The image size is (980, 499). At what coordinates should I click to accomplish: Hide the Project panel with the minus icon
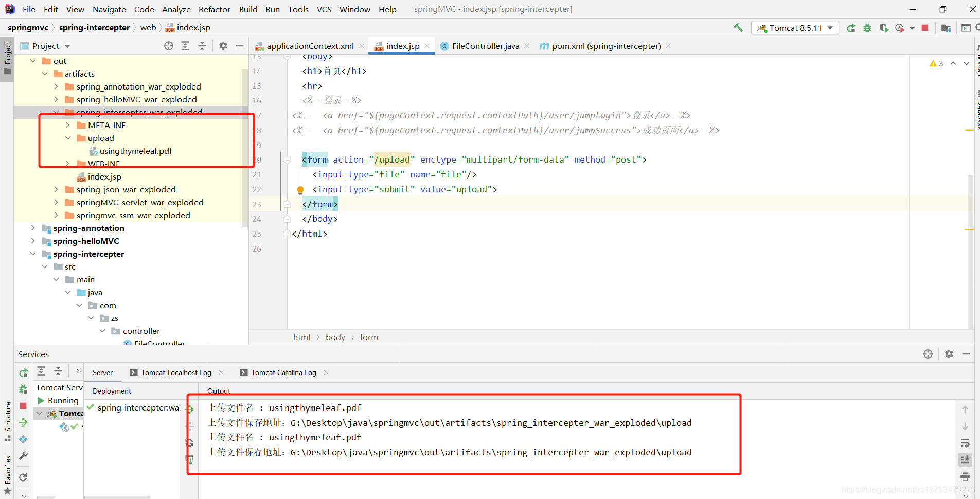point(240,46)
